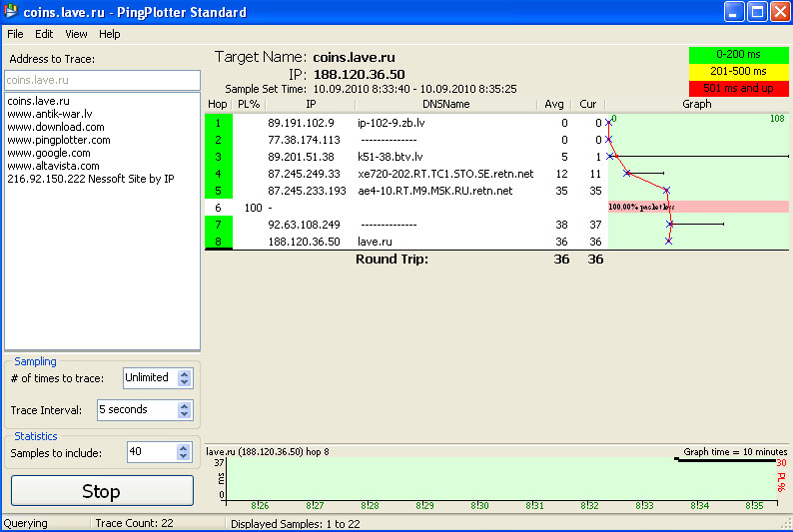Click the yellow 201-500 ms legend swatch
Image resolution: width=793 pixels, height=532 pixels.
[738, 71]
